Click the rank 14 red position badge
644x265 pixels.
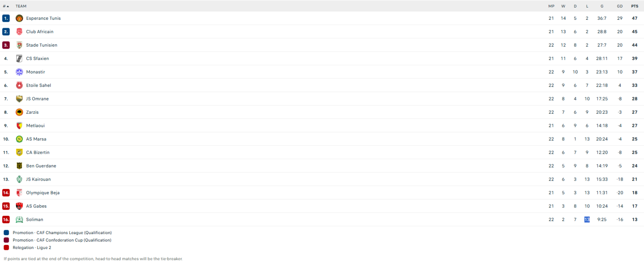coord(6,193)
